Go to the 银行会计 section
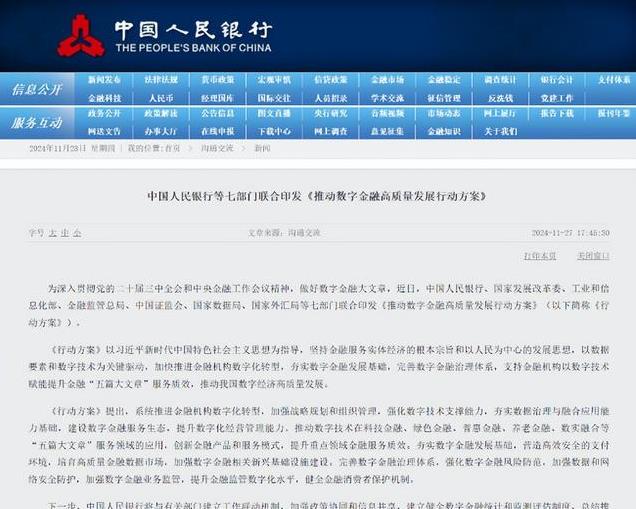Screen dimensions: 636x509 coord(557,80)
